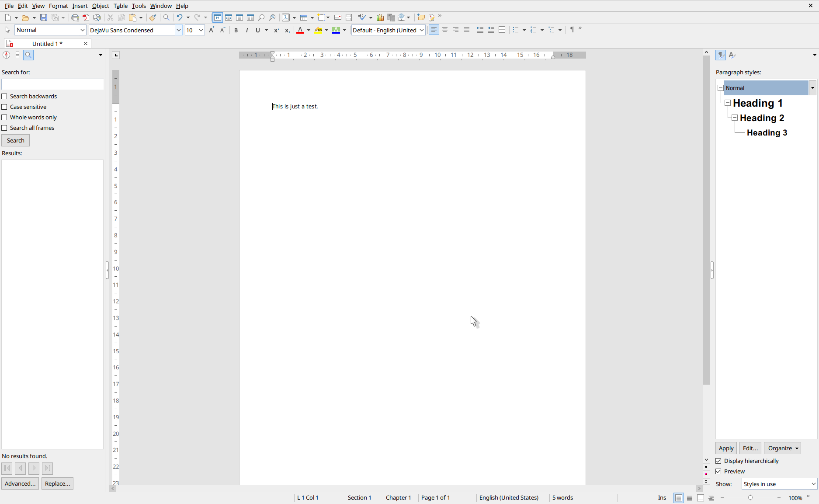
Task: Click the zoom slider handle
Action: pos(750,498)
